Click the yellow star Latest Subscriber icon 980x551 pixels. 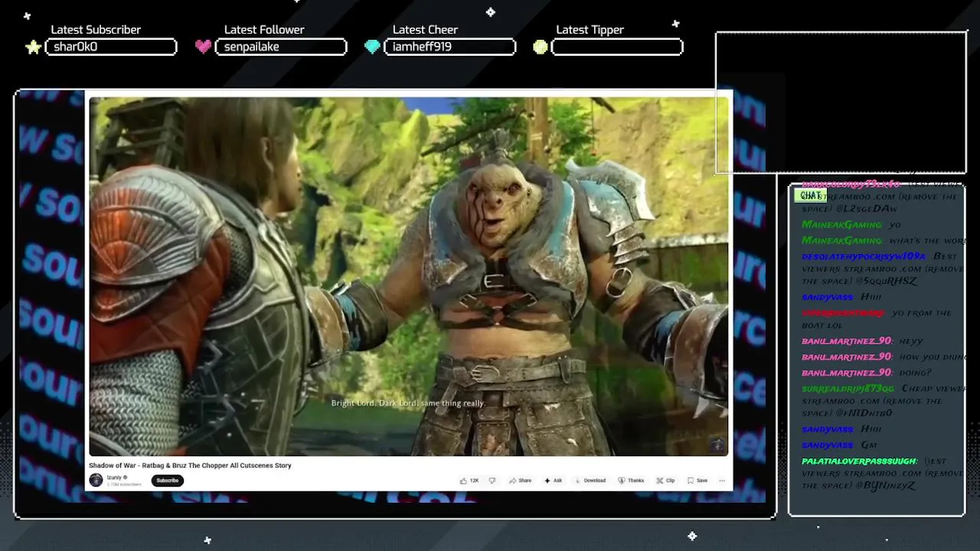point(33,47)
